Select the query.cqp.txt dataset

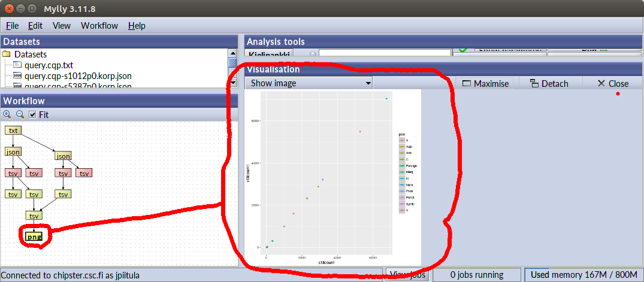[49, 65]
